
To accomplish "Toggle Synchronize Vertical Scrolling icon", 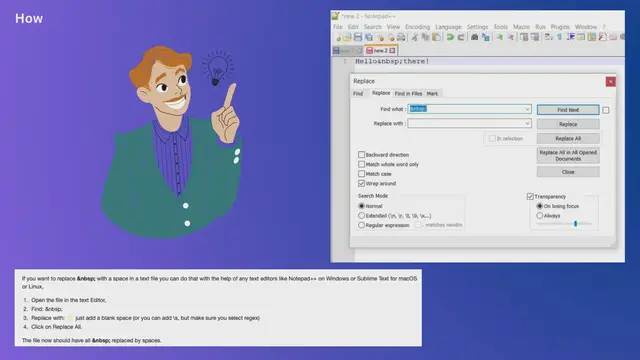I will click(x=524, y=38).
